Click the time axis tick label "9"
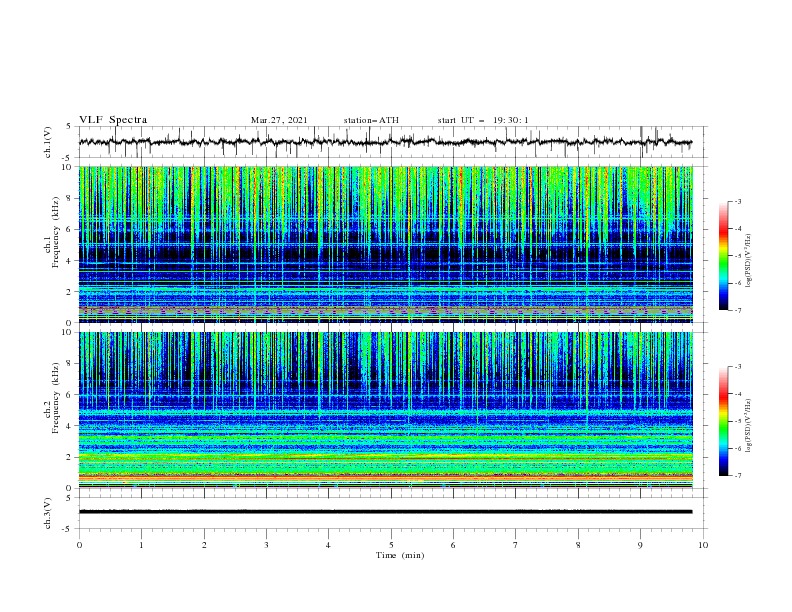 coord(640,545)
